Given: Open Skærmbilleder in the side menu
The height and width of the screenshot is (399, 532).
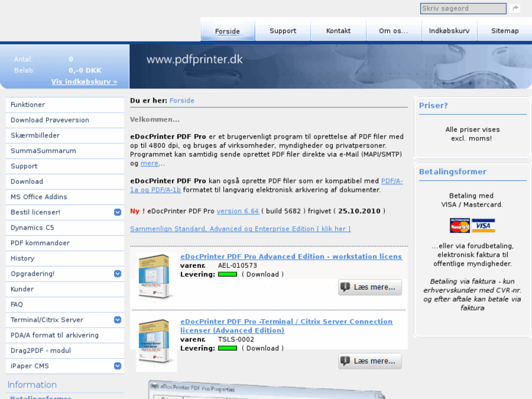Looking at the screenshot, I should pos(65,135).
